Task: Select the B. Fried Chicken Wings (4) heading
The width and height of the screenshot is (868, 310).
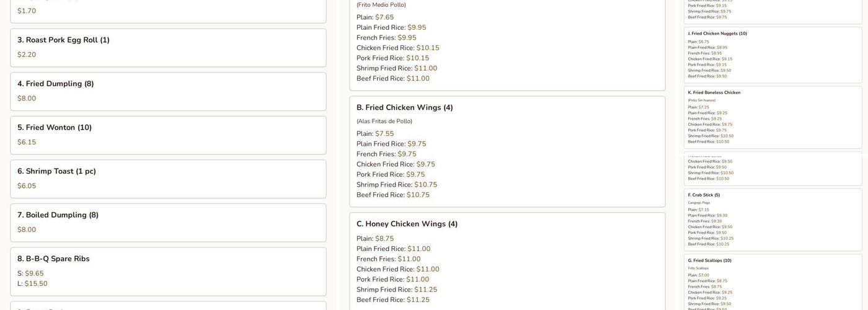Action: 404,108
